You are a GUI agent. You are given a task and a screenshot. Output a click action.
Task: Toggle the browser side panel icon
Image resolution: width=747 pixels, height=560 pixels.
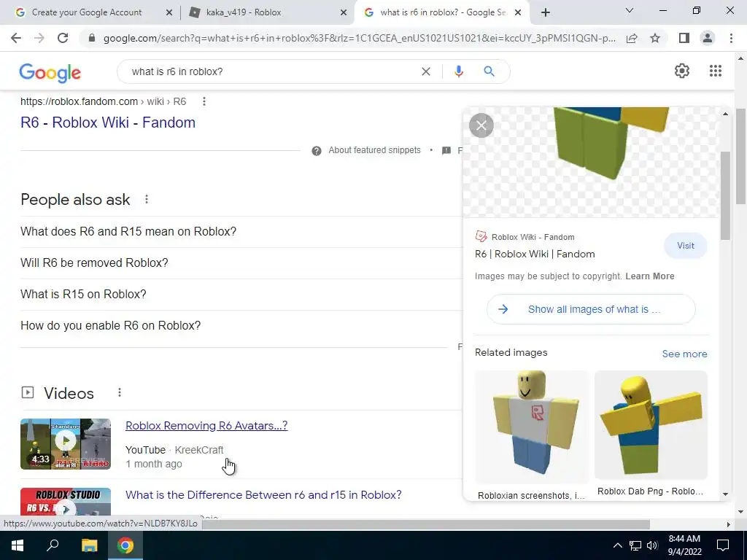tap(684, 38)
